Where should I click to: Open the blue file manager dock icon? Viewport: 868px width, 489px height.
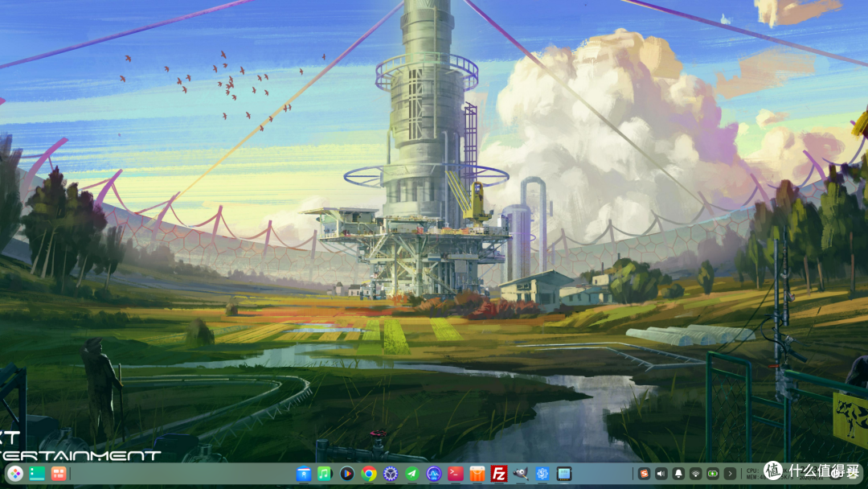coord(303,474)
